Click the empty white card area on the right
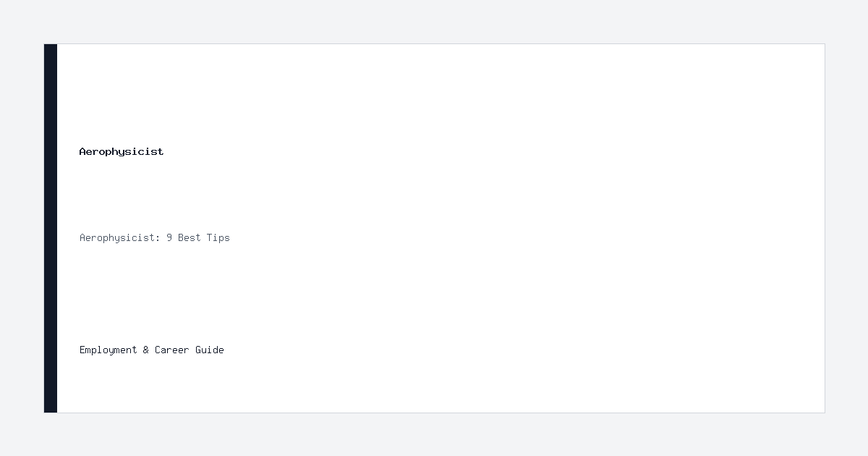Viewport: 868px width, 456px height. click(579, 228)
